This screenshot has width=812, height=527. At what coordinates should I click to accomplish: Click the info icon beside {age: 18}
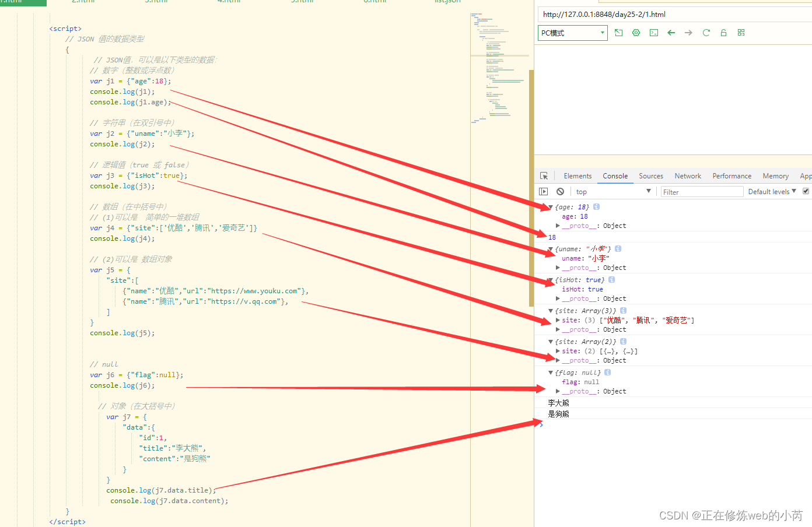[596, 207]
